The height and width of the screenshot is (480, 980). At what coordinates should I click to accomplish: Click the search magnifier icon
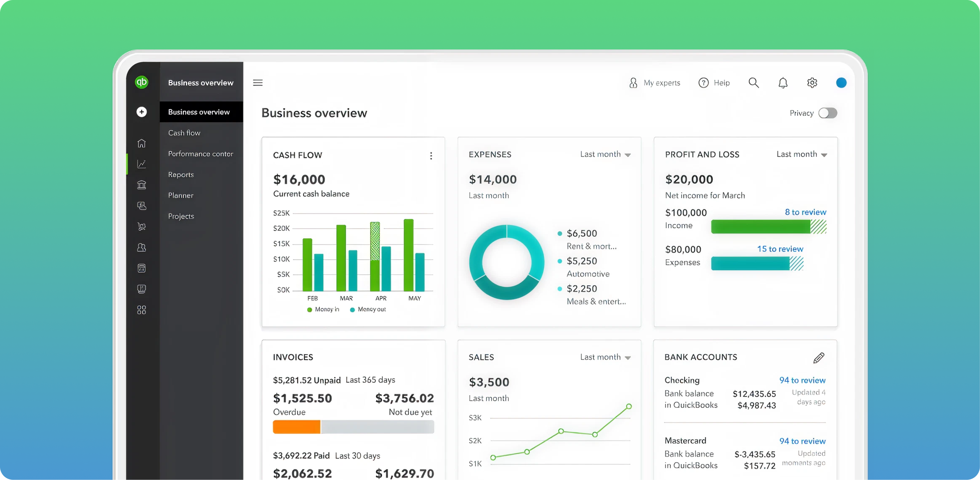pos(753,83)
